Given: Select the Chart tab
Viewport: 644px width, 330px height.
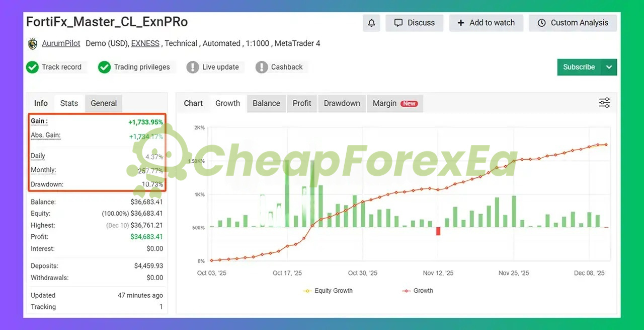Looking at the screenshot, I should [x=193, y=103].
